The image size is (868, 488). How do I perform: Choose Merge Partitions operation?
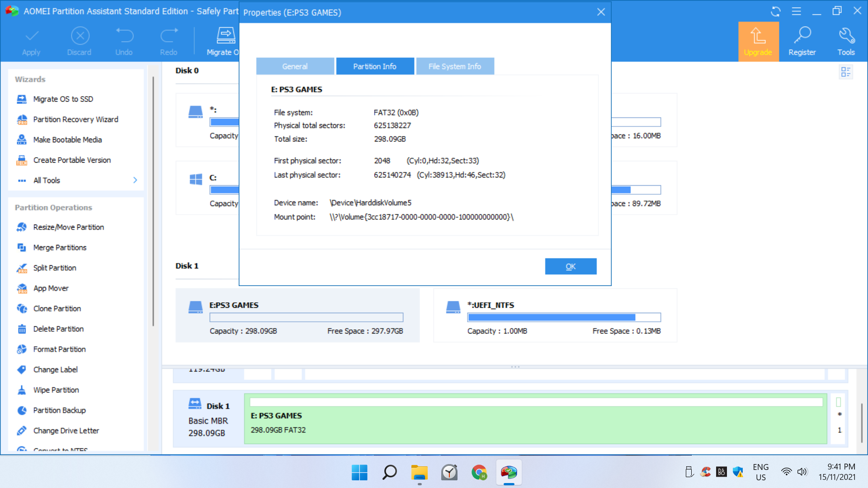click(60, 248)
